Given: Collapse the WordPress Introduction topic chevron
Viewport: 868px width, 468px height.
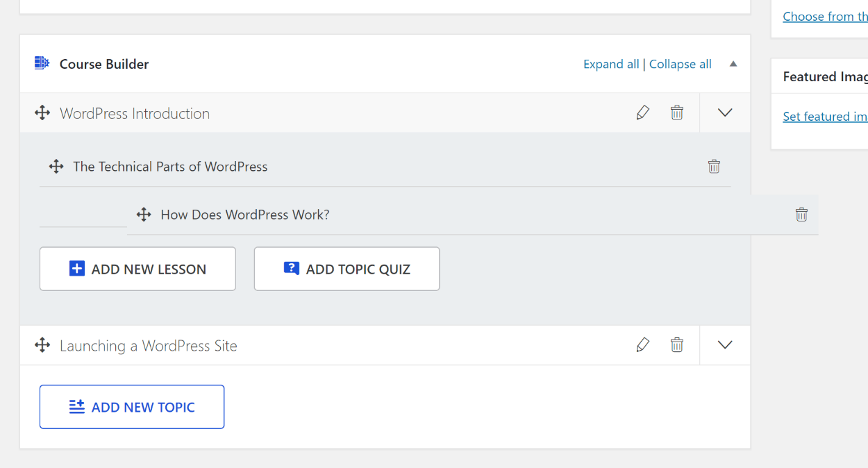Looking at the screenshot, I should 725,112.
